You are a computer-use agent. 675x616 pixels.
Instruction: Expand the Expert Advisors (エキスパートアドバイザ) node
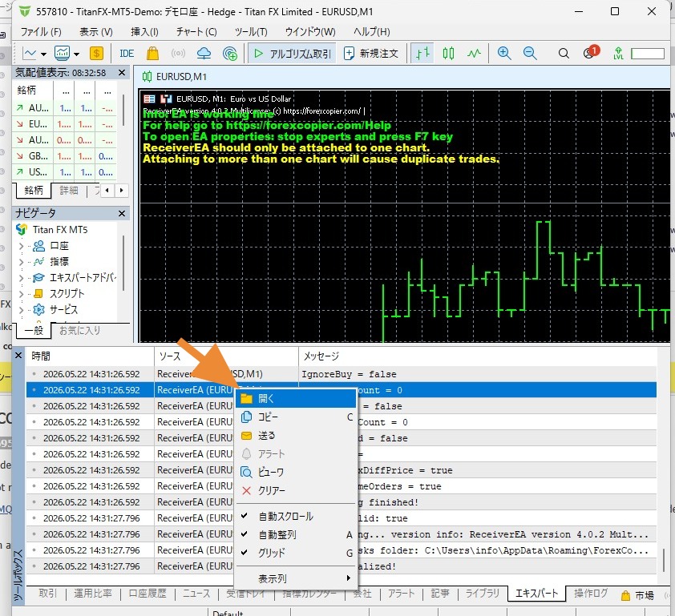click(21, 278)
